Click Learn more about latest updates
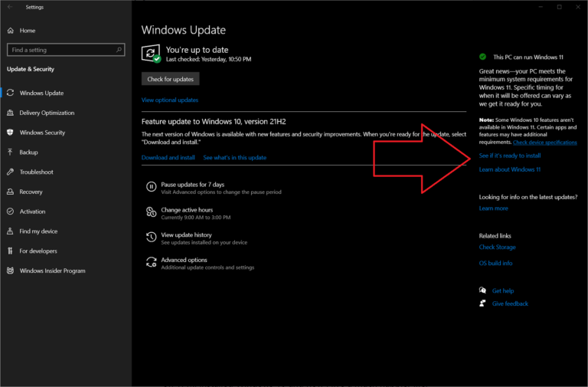 coord(494,208)
